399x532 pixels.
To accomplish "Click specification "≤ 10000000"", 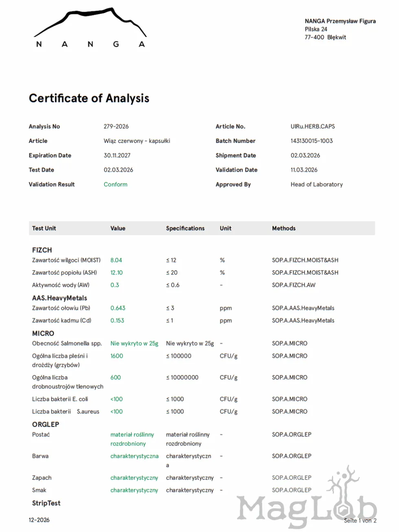I will 182,377.
